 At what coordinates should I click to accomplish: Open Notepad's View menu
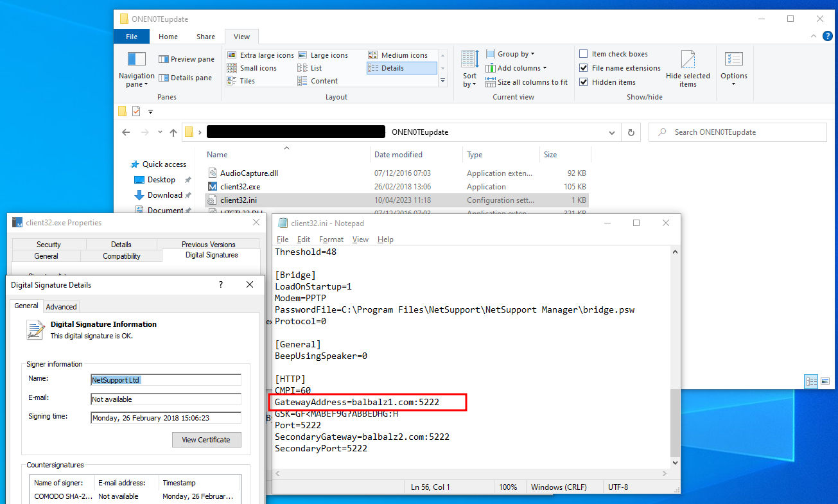click(360, 239)
